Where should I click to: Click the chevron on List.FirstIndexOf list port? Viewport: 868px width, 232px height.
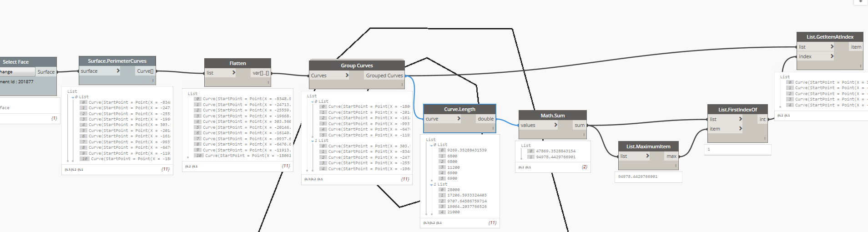click(x=741, y=119)
